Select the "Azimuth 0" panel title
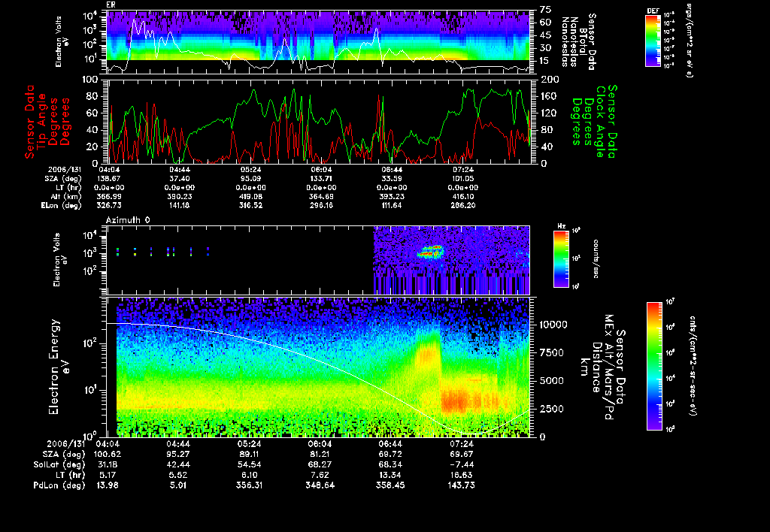This screenshot has height=532, width=770. pyautogui.click(x=128, y=220)
